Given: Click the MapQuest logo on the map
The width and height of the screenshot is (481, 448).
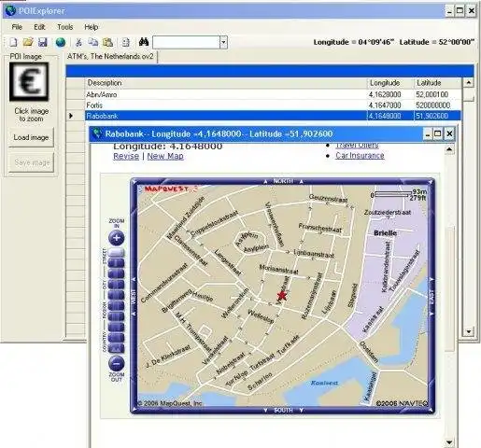Looking at the screenshot, I should [x=171, y=189].
